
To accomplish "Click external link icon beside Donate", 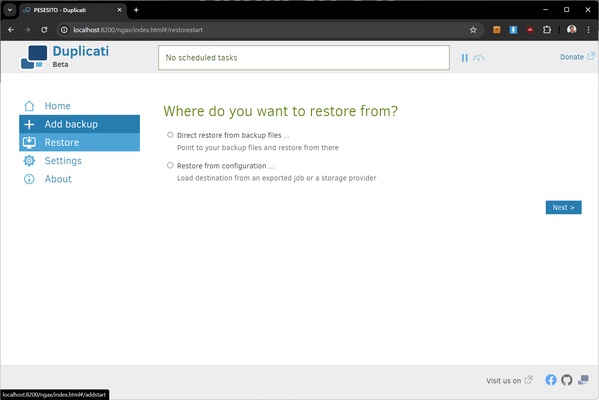I will coord(591,56).
